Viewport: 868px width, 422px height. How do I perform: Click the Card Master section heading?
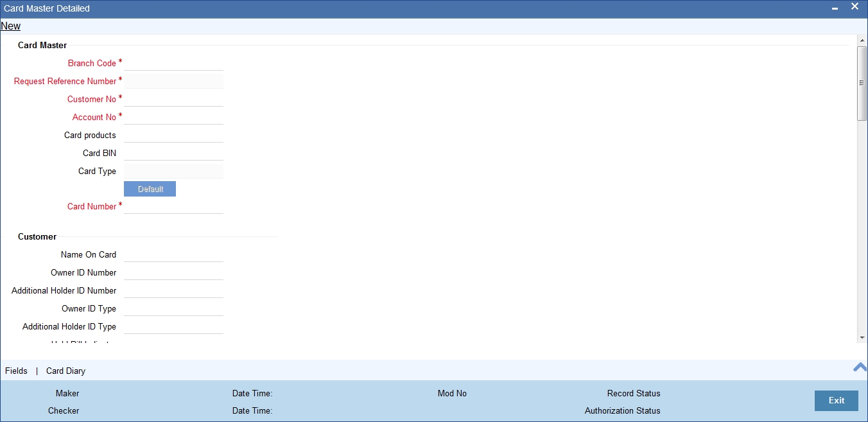coord(42,45)
